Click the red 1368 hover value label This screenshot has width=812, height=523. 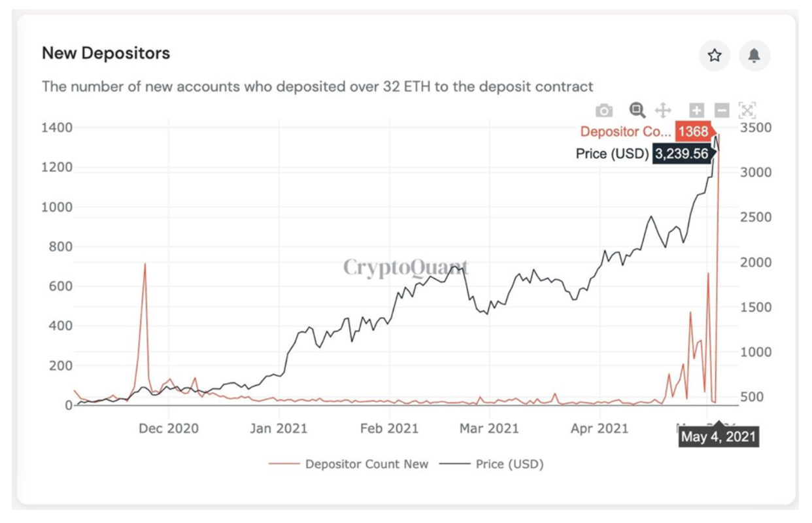694,131
